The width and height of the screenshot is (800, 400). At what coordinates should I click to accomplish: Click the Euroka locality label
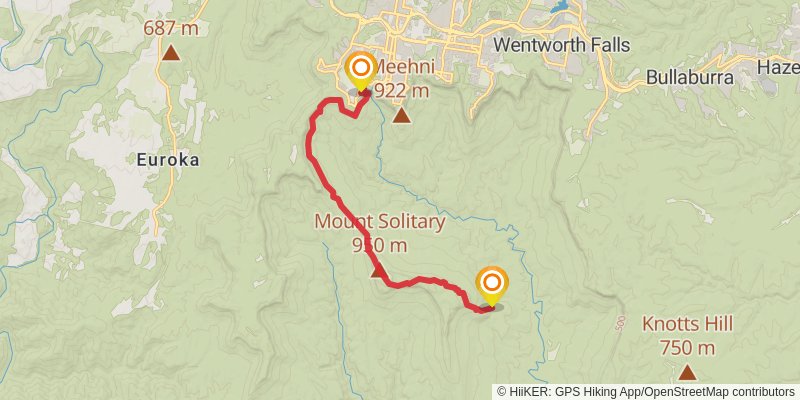pyautogui.click(x=168, y=160)
